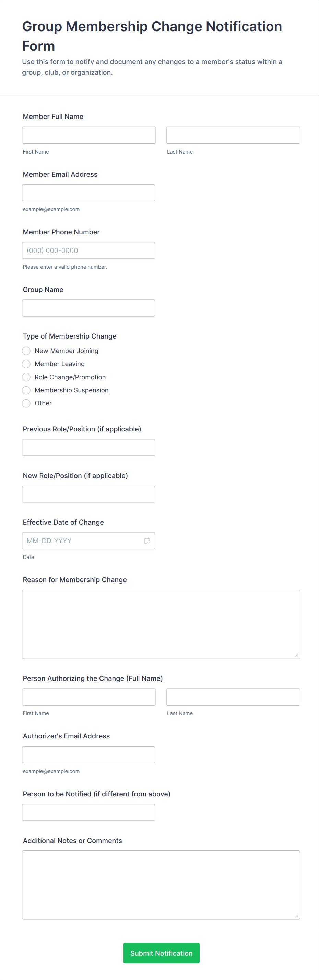Focus the Member Phone Number field

coord(88,250)
